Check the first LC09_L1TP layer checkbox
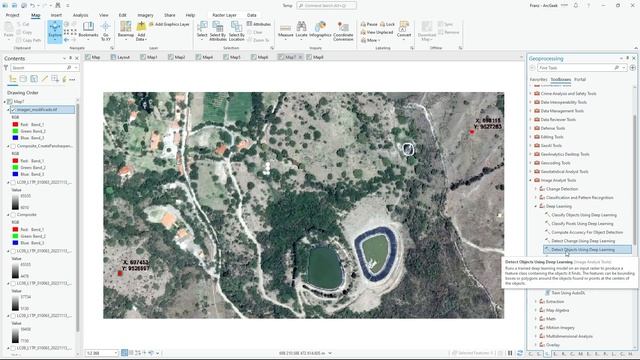 (13, 182)
